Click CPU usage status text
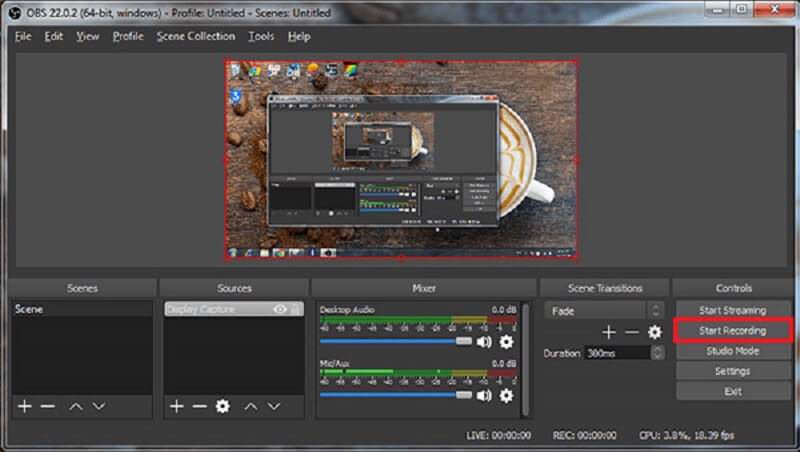This screenshot has height=452, width=800. click(687, 435)
